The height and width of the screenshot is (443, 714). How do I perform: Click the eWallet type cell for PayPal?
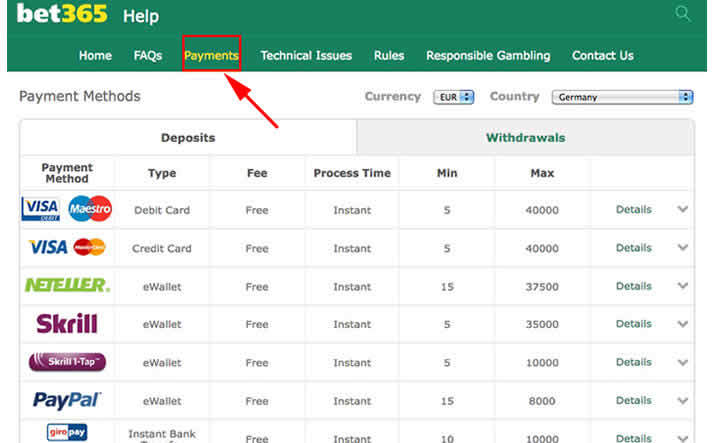[x=162, y=401]
